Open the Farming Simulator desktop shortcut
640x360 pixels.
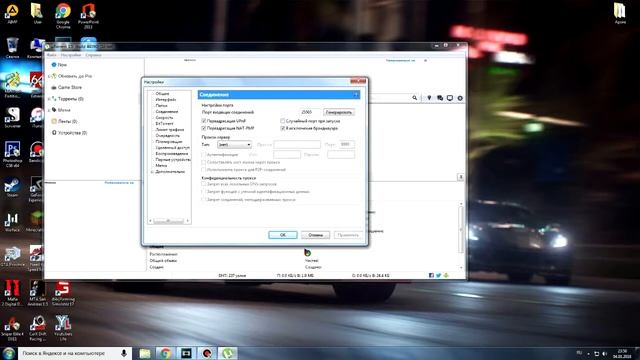point(63,293)
